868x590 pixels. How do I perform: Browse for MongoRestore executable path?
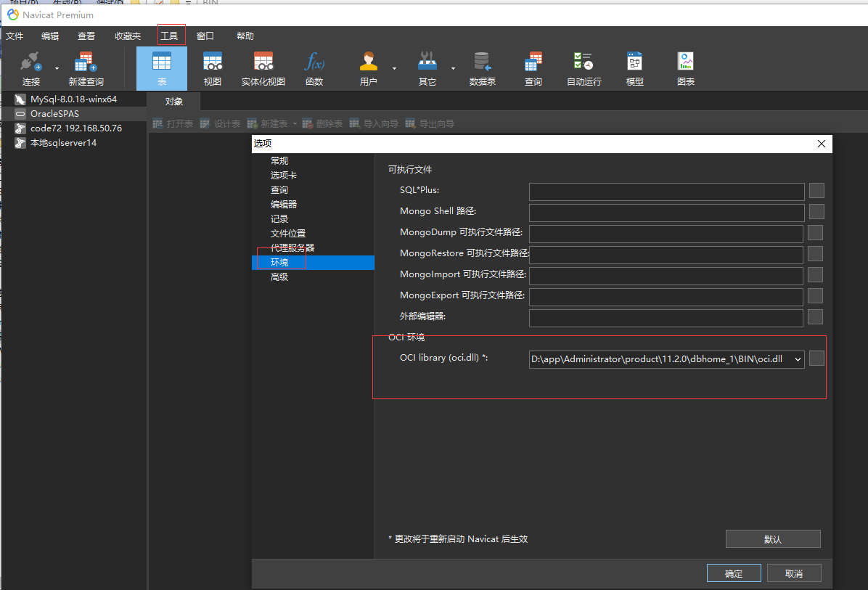pos(816,253)
